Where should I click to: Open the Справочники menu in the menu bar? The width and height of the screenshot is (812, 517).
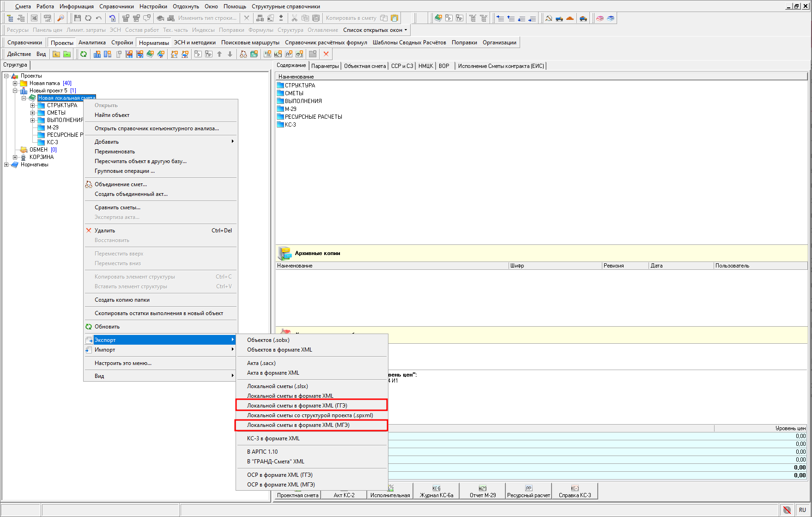coord(116,6)
